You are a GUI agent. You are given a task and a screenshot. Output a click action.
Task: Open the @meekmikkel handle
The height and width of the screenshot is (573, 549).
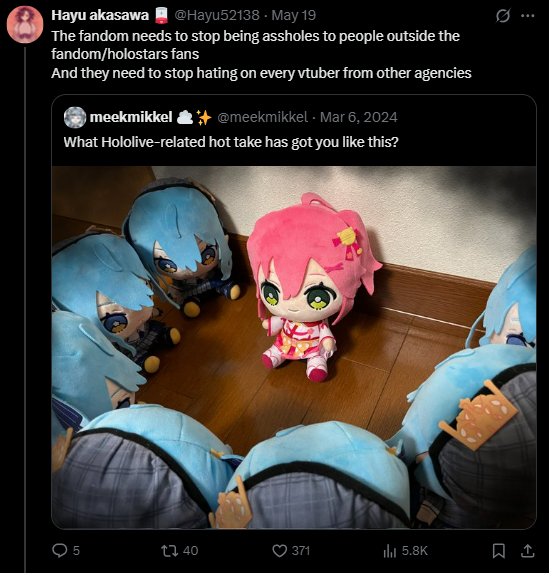point(262,117)
